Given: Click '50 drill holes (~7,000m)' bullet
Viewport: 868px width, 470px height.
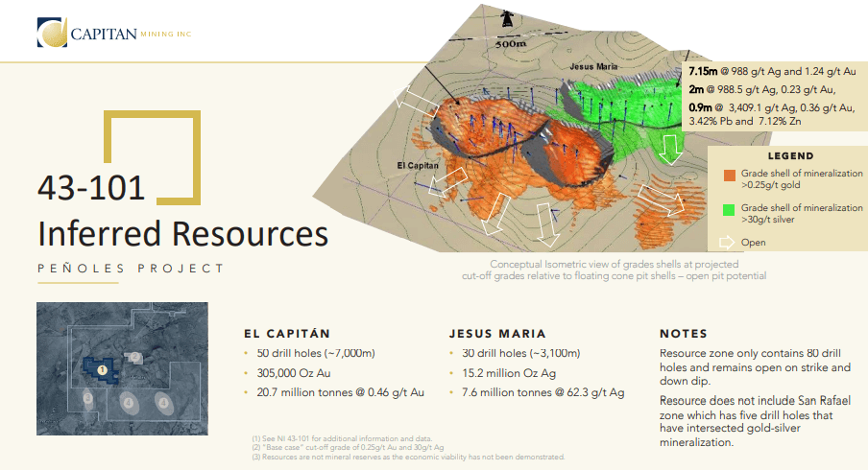Looking at the screenshot, I should [x=316, y=353].
